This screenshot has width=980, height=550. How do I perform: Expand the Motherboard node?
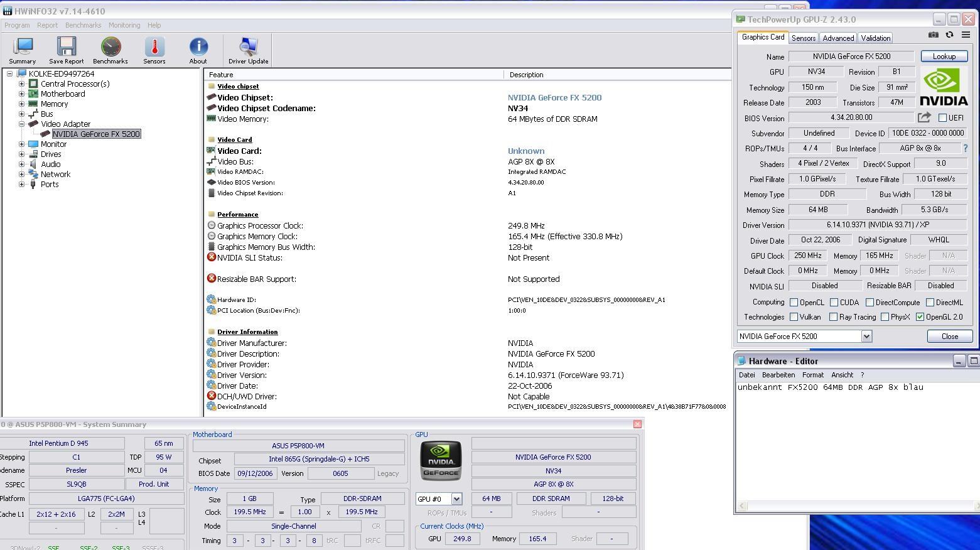pos(21,94)
